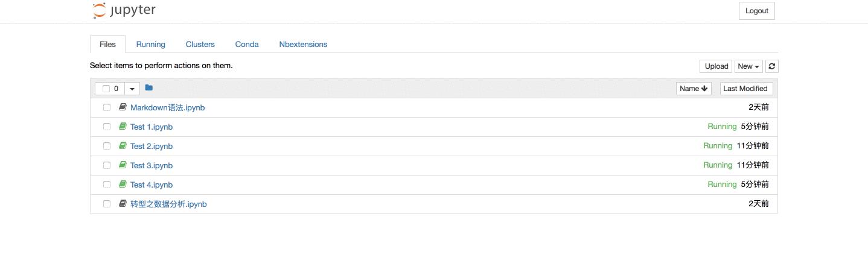This screenshot has height=272, width=868.
Task: Click the notebook icon beside Markdown语法.ipynb
Action: pos(123,107)
